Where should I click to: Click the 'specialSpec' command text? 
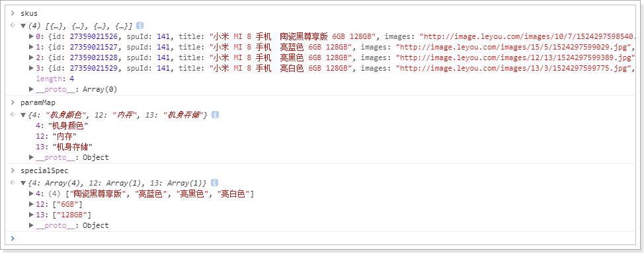44,170
